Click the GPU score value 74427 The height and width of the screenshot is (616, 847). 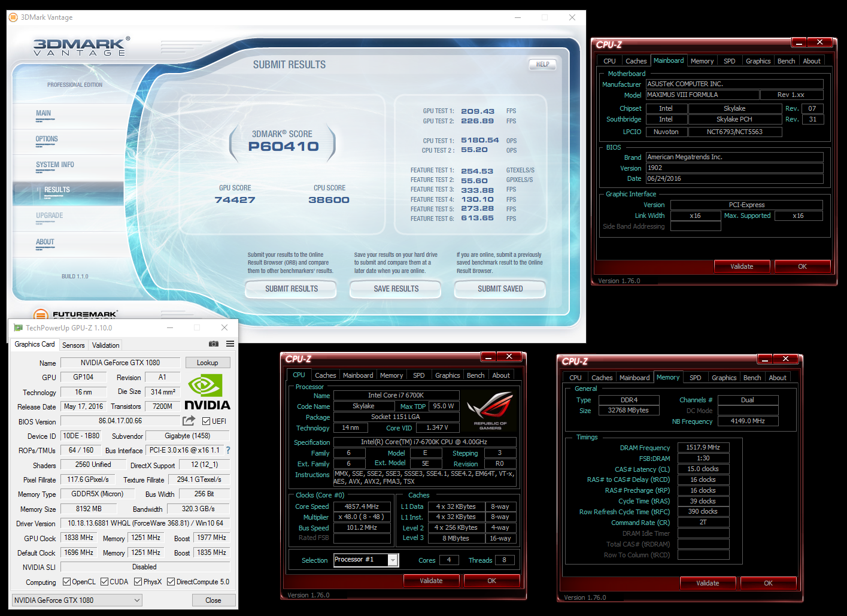[235, 200]
